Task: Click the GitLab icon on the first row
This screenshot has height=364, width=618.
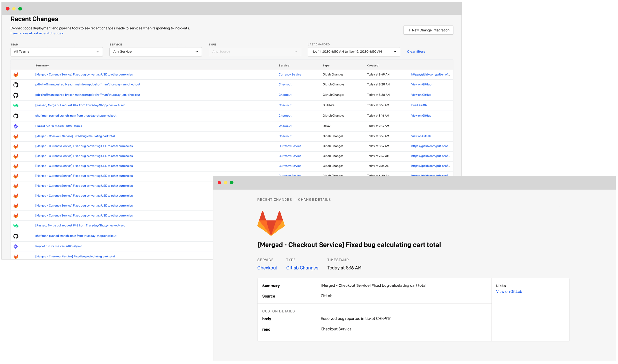Action: tap(16, 75)
